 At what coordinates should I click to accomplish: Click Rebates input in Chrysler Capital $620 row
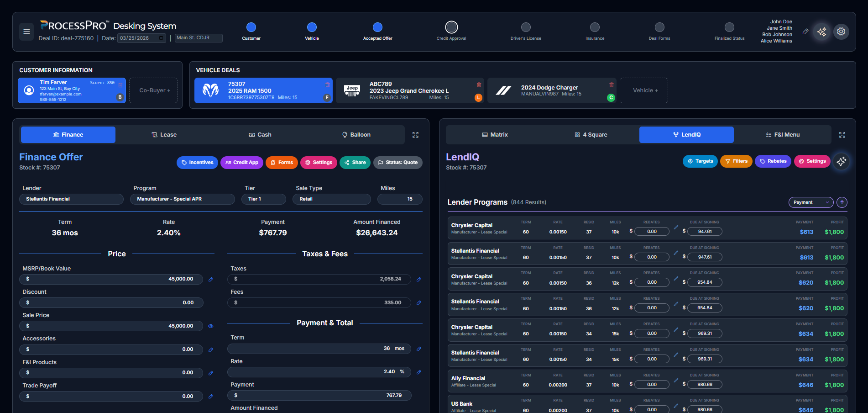652,282
